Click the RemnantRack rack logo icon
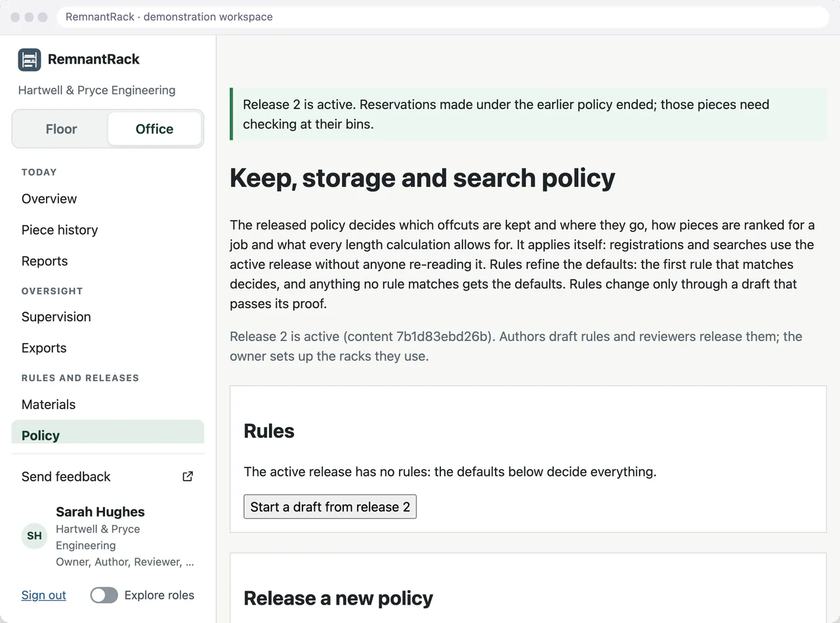Image resolution: width=840 pixels, height=623 pixels. click(30, 60)
